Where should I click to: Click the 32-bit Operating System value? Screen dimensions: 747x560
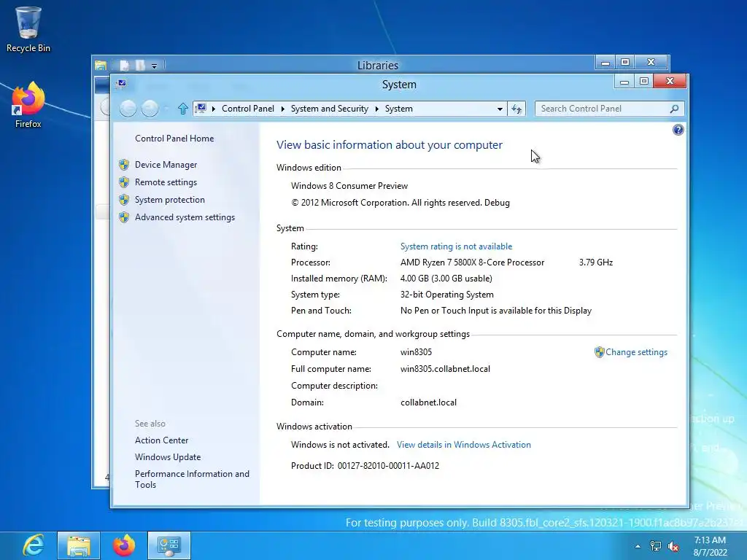(x=447, y=295)
